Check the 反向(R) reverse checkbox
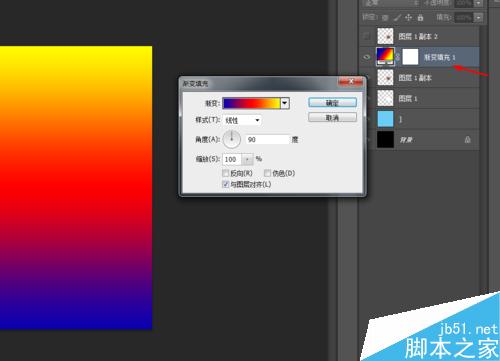Screen dimensions: 500x361 [226, 173]
